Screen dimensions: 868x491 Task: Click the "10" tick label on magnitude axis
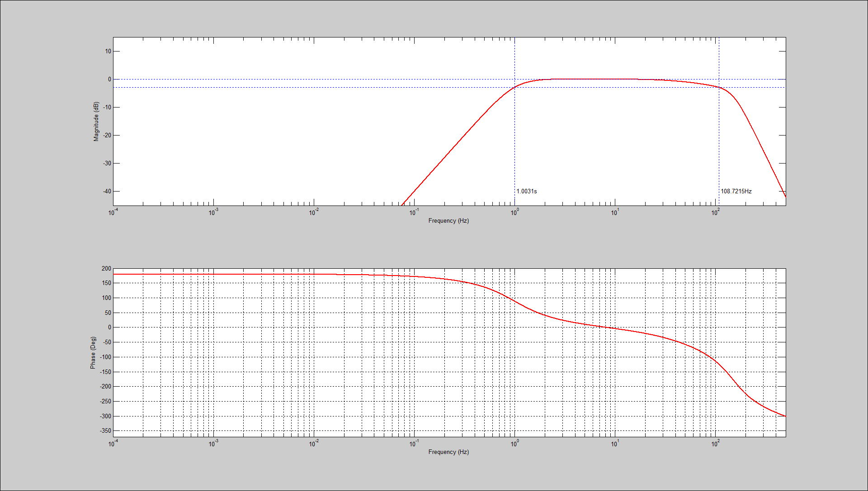click(x=108, y=51)
